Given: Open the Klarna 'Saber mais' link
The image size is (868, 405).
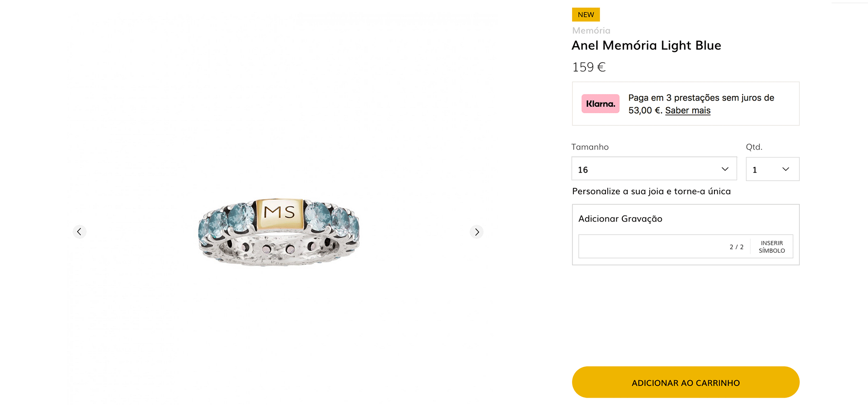Looking at the screenshot, I should point(687,111).
